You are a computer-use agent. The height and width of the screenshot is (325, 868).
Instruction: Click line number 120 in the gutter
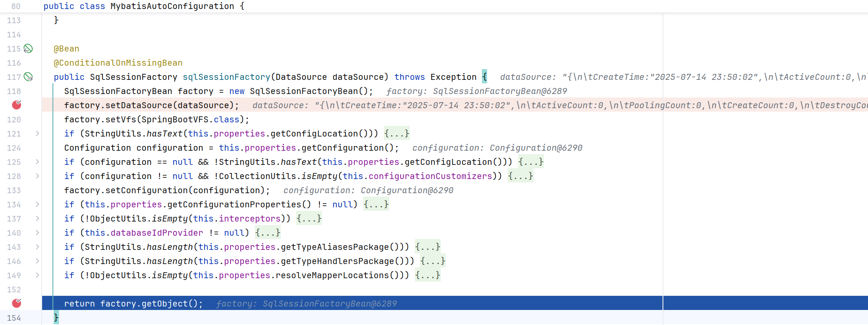[14, 119]
